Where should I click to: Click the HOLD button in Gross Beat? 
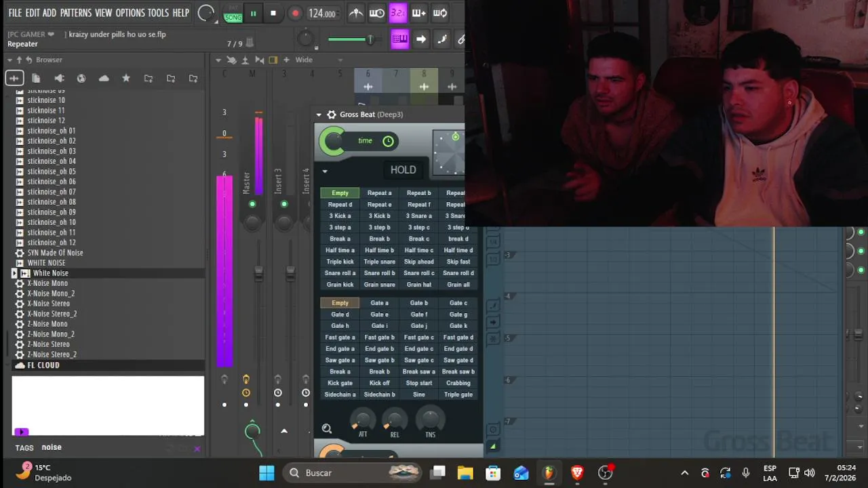tap(403, 170)
